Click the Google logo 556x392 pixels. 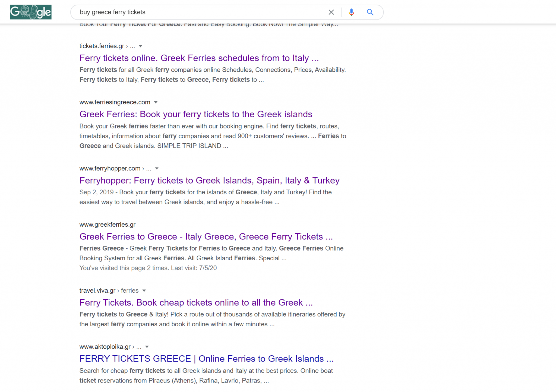point(30,12)
